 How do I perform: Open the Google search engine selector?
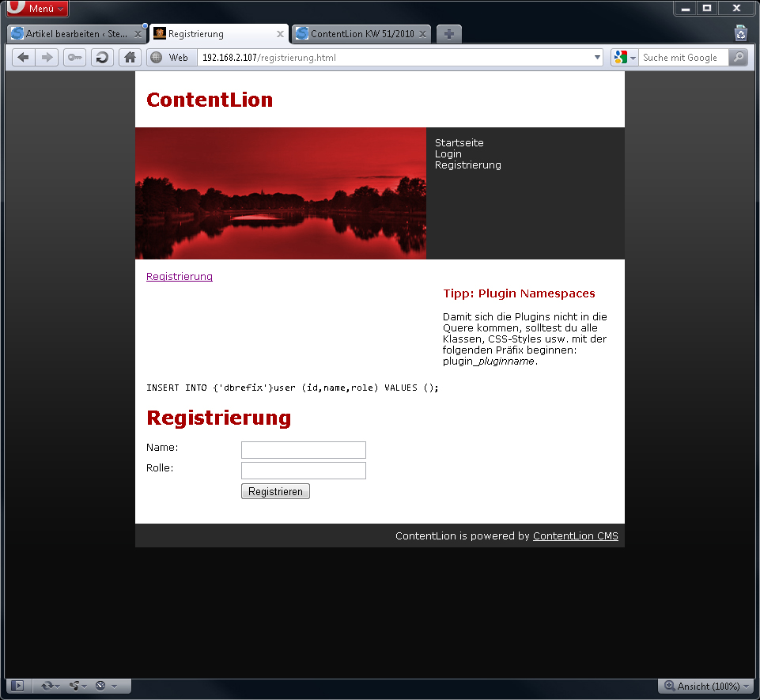click(x=625, y=58)
